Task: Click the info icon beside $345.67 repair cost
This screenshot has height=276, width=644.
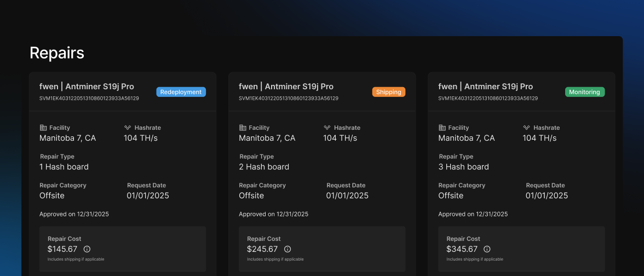Action: pyautogui.click(x=487, y=249)
